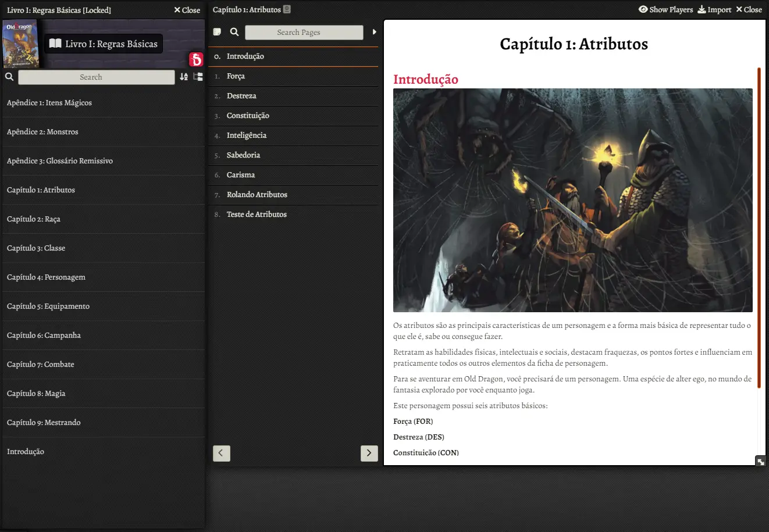Open the Rolando Atributos page

point(293,195)
